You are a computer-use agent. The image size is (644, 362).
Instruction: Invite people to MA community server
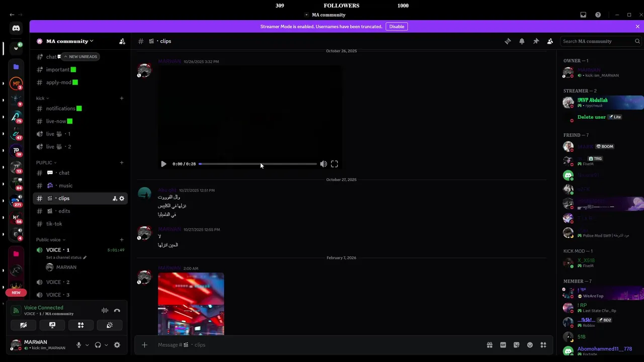coord(122,41)
